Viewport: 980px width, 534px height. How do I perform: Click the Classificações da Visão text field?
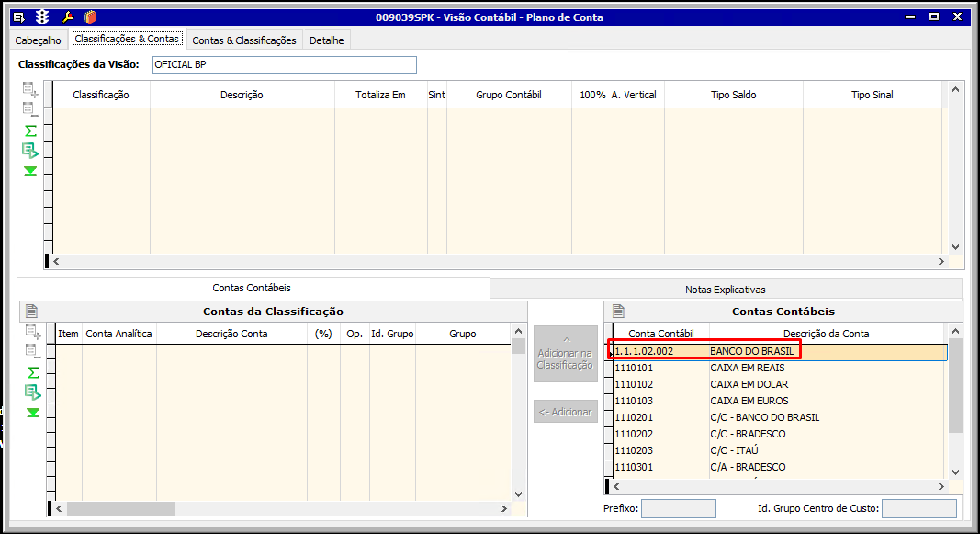284,64
